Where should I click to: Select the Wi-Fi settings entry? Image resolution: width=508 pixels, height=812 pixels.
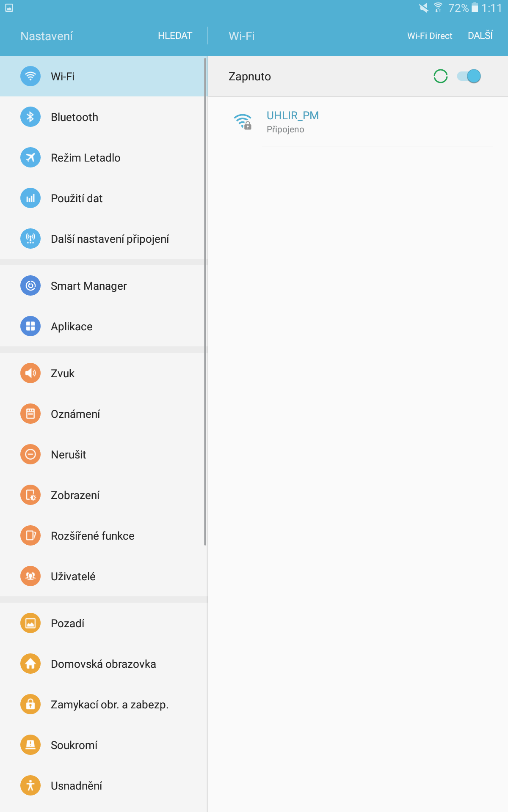pyautogui.click(x=104, y=76)
